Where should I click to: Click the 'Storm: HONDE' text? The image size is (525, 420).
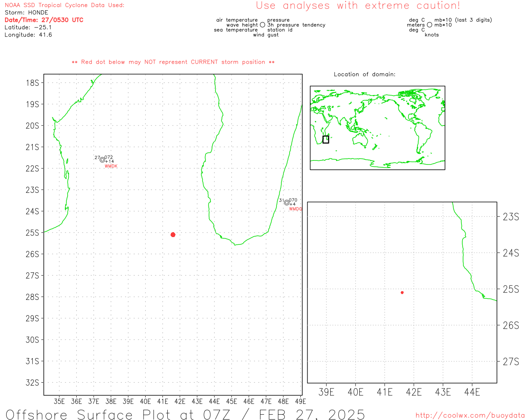tap(26, 13)
